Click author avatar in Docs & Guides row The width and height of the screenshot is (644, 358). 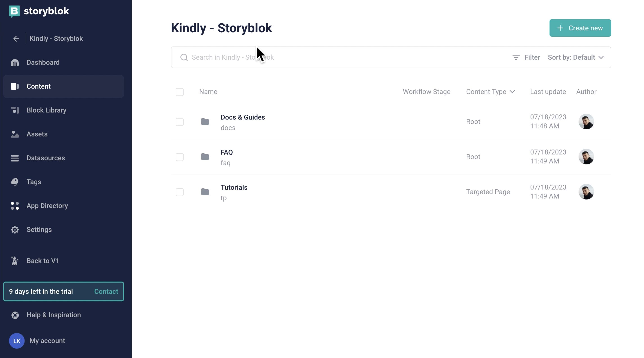(586, 122)
